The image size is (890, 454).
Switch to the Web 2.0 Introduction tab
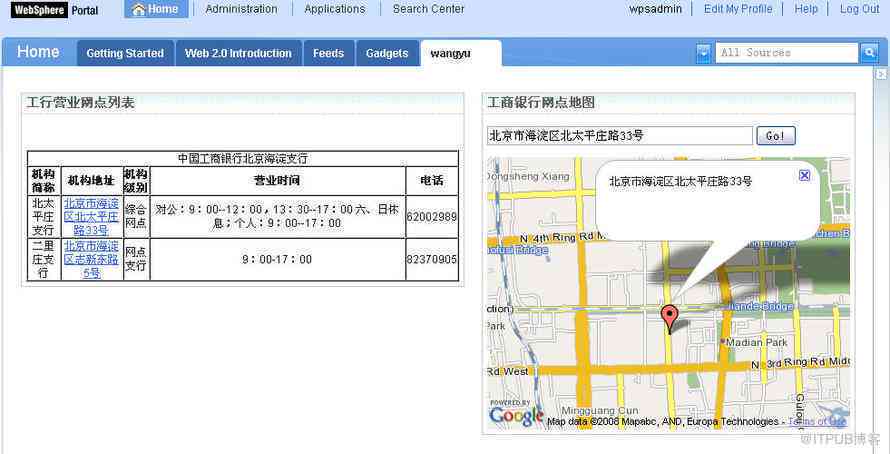point(238,53)
